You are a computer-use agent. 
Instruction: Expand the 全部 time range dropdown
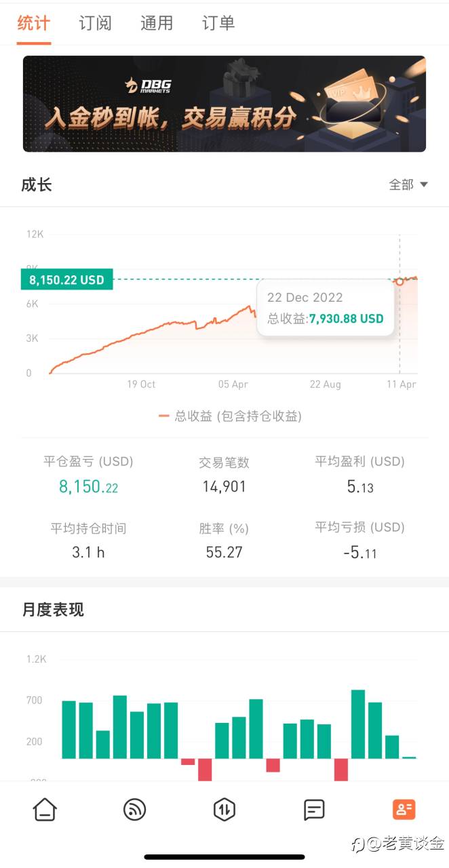[408, 184]
